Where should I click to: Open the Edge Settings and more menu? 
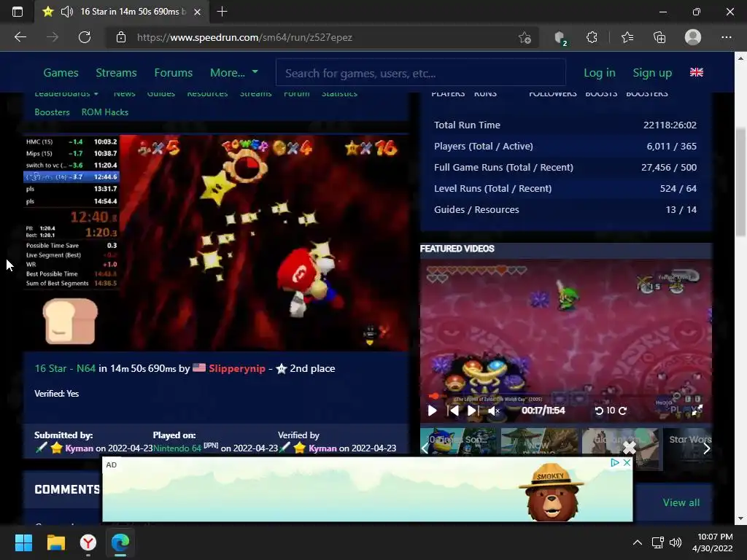(726, 37)
